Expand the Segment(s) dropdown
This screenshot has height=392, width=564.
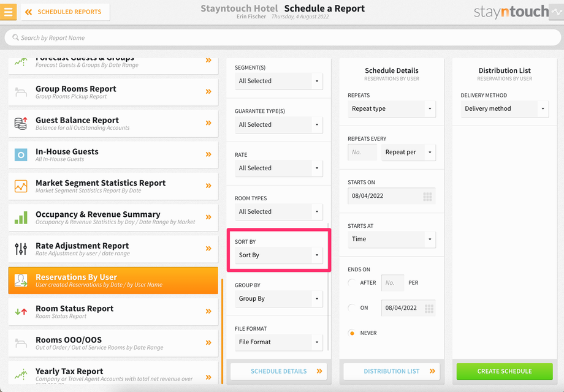click(x=279, y=81)
